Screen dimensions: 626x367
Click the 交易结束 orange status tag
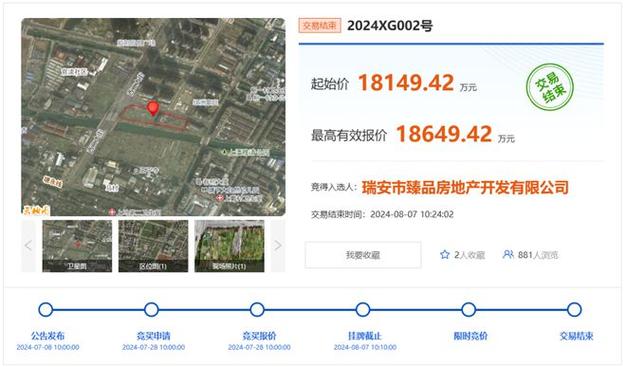[x=320, y=26]
